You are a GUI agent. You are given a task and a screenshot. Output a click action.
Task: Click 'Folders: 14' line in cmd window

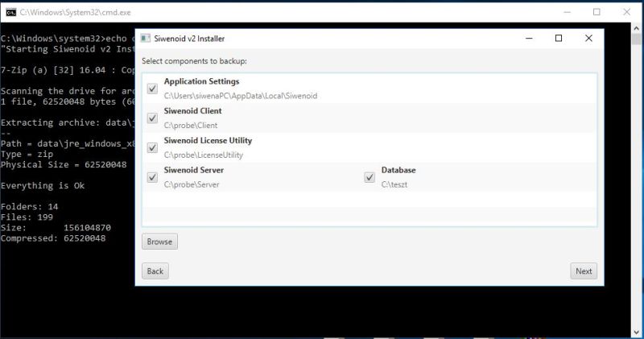click(x=30, y=207)
